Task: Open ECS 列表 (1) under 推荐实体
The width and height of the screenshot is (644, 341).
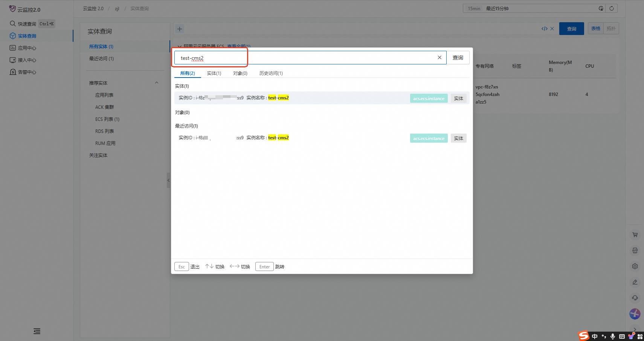Action: coord(107,119)
